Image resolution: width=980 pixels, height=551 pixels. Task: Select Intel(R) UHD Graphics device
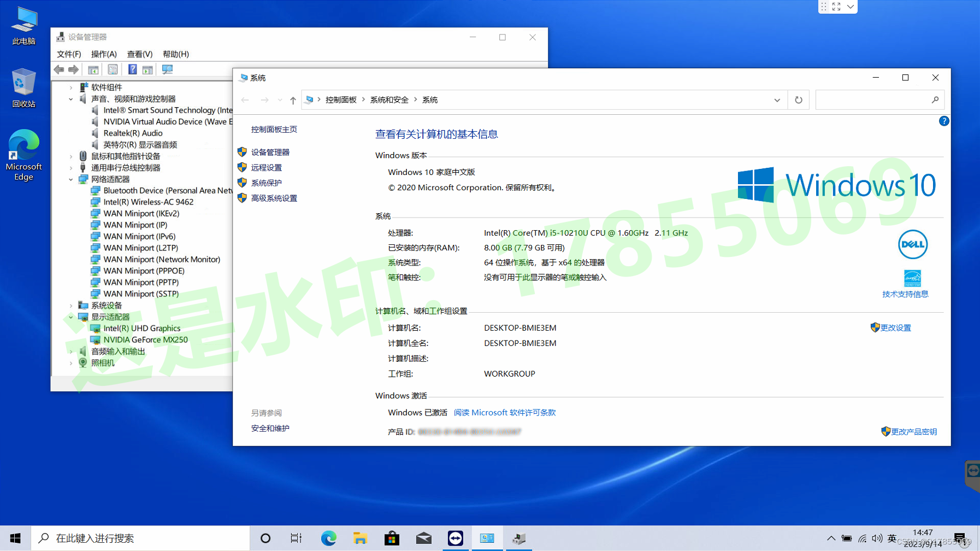(142, 329)
